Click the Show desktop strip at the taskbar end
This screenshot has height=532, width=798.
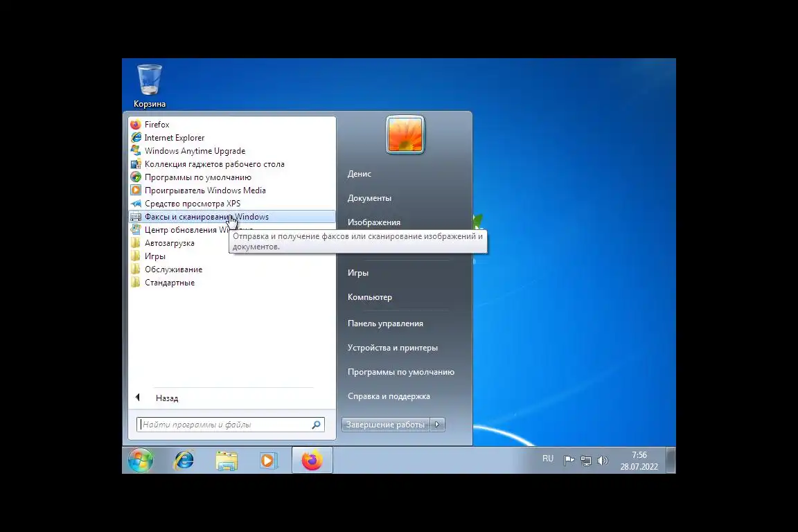point(671,461)
